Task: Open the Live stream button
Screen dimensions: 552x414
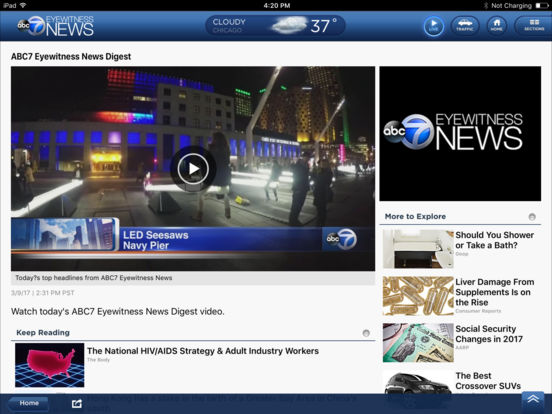Action: coord(434,26)
